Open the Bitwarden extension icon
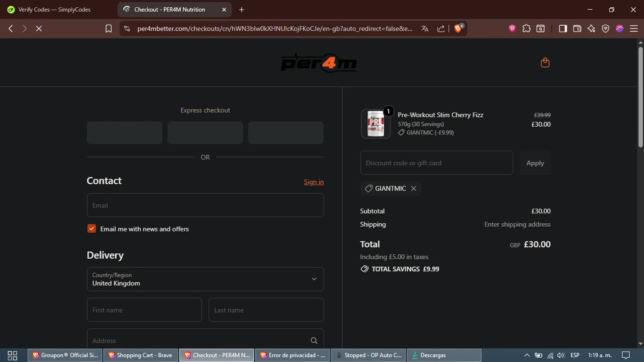The width and height of the screenshot is (644, 362). 512,28
